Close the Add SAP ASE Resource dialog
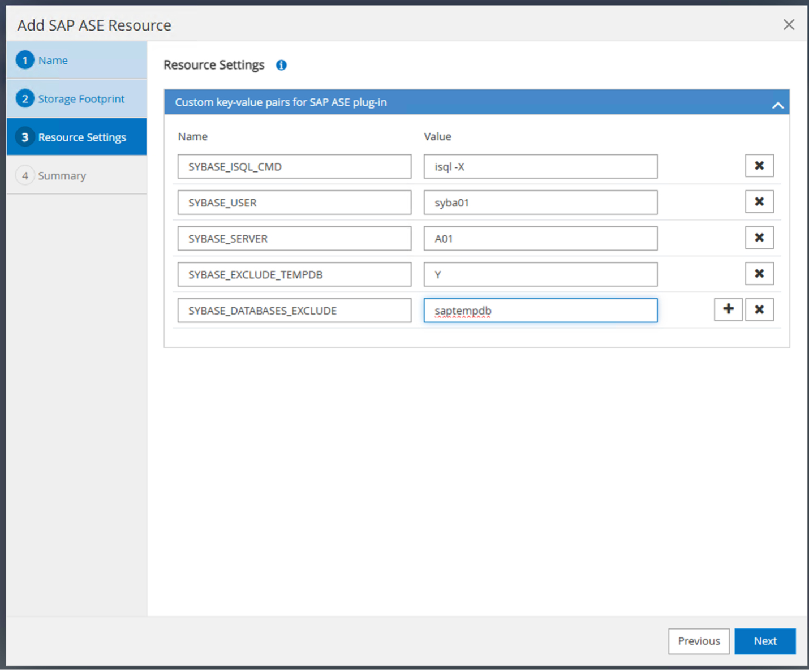The image size is (809, 672). [x=789, y=25]
